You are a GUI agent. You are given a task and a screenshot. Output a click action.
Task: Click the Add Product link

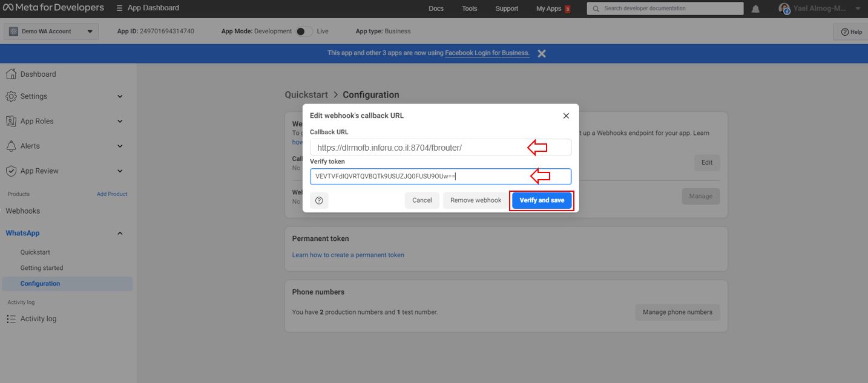[x=112, y=194]
